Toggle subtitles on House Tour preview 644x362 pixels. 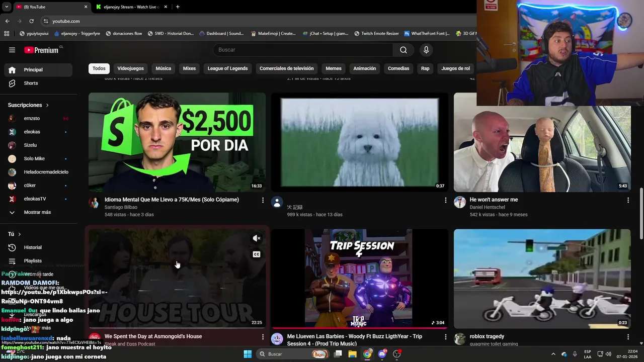pos(257,254)
